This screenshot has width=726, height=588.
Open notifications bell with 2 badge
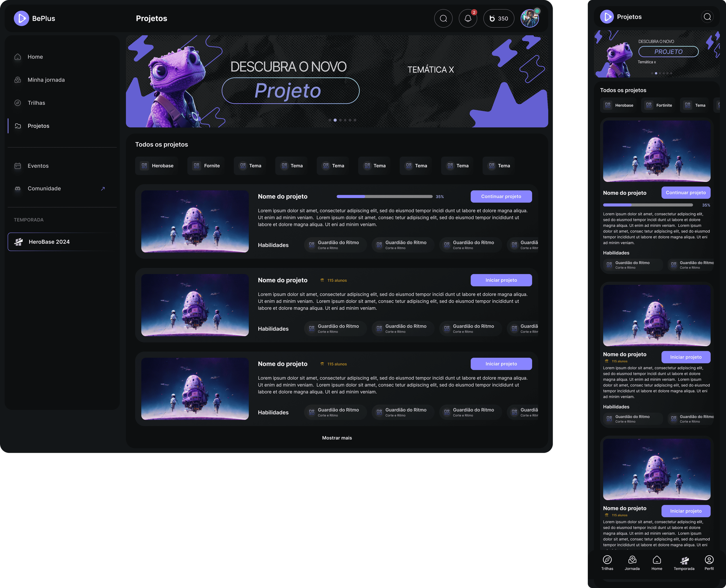[468, 18]
